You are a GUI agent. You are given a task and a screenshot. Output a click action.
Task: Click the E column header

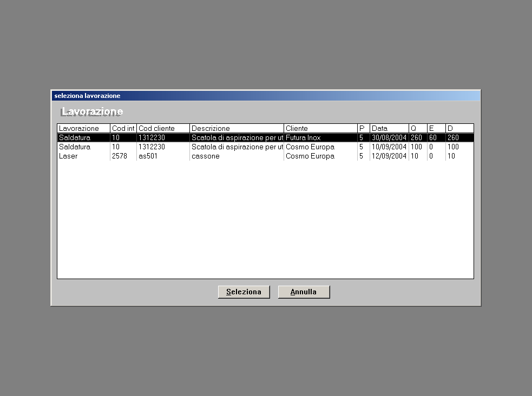(436, 128)
